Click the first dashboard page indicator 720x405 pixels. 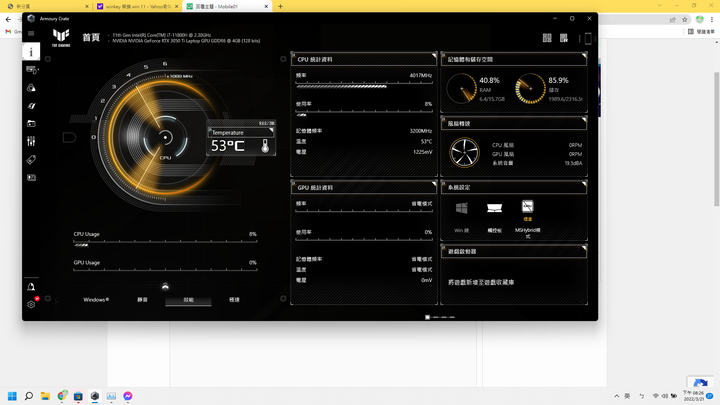pos(428,317)
